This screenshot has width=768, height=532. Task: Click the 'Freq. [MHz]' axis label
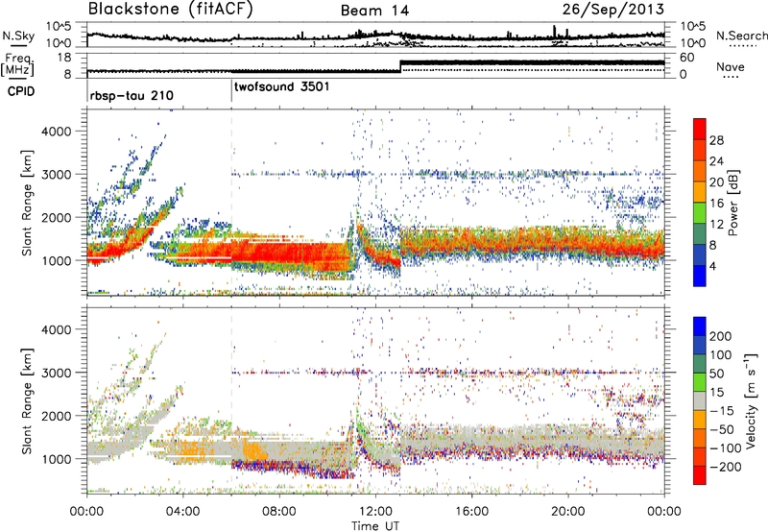[x=17, y=64]
